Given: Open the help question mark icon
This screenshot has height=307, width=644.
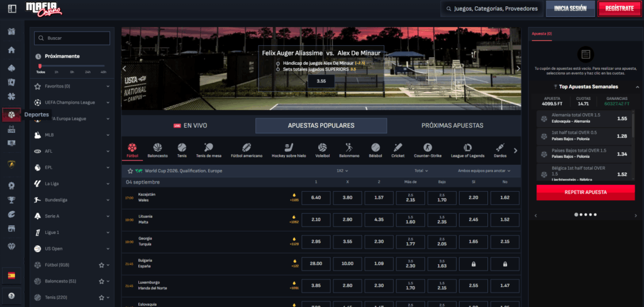Looking at the screenshot, I should coord(11,296).
